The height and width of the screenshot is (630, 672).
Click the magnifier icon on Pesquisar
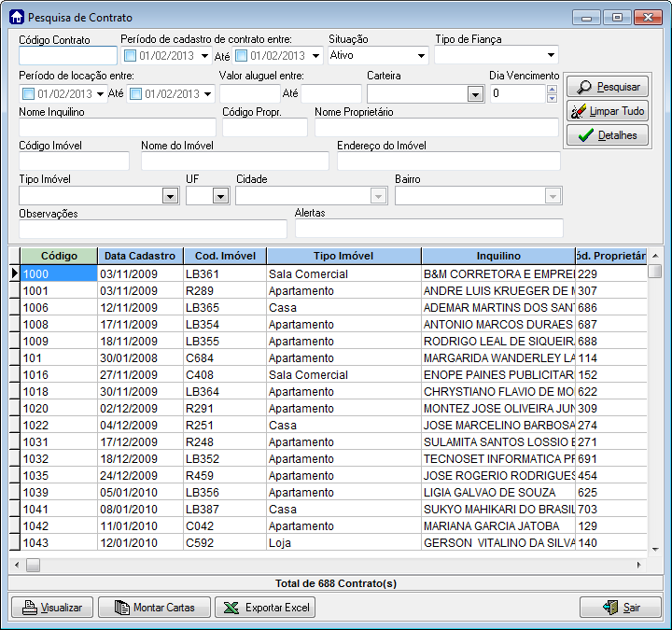(582, 87)
